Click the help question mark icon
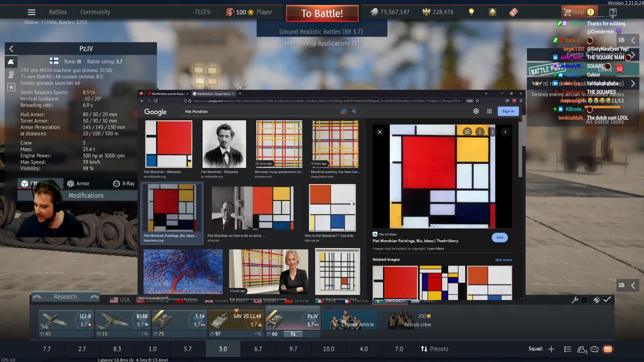This screenshot has height=362, width=644. [613, 12]
